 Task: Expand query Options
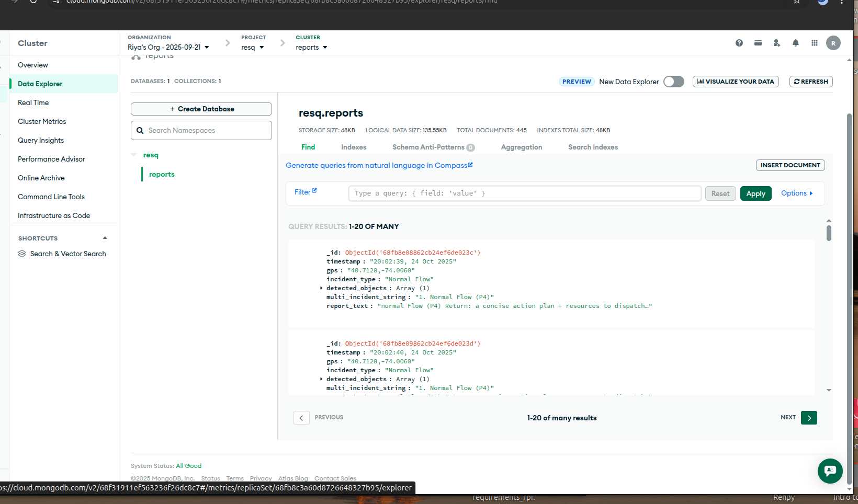click(796, 193)
